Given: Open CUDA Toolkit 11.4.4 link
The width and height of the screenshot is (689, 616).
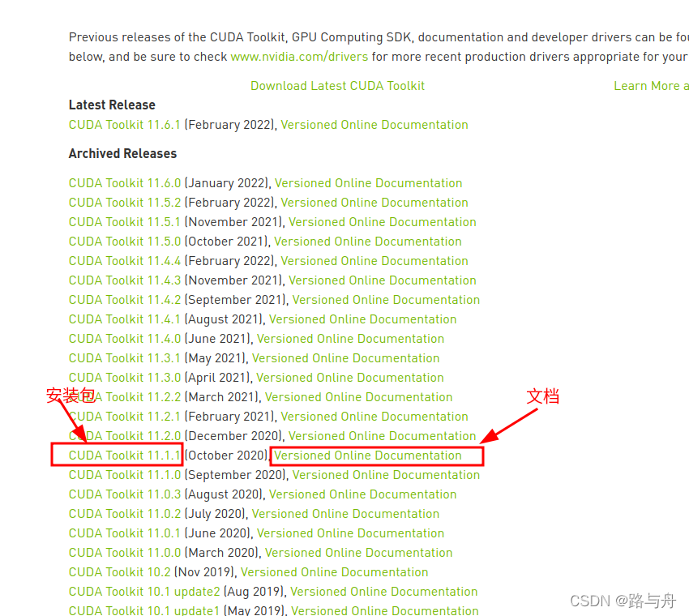Looking at the screenshot, I should click(125, 261).
